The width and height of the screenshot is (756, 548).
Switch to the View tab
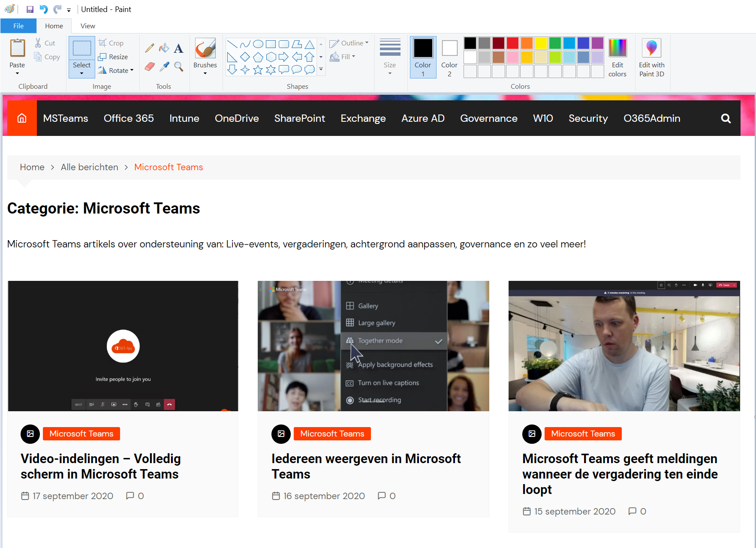[x=88, y=26]
